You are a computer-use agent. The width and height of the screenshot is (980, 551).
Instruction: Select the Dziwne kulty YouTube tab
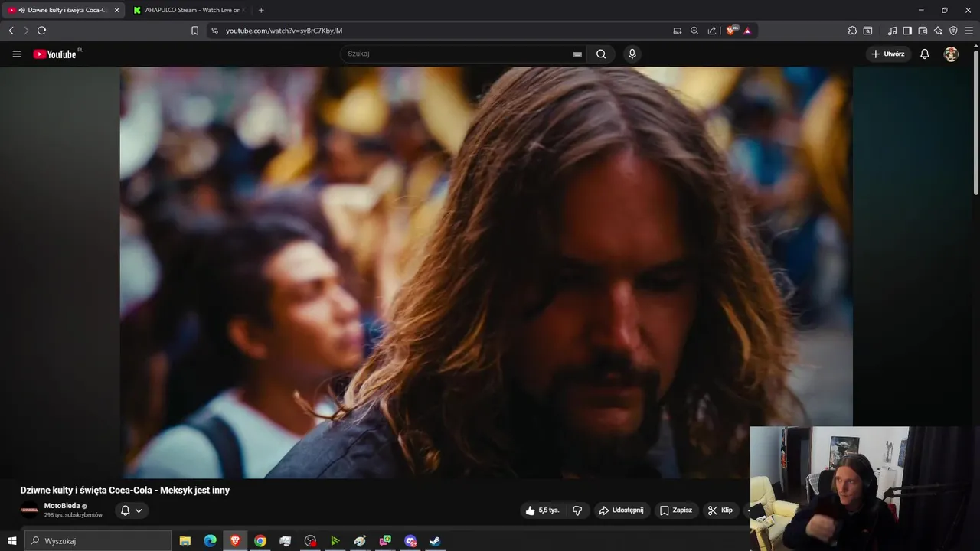pyautogui.click(x=61, y=10)
